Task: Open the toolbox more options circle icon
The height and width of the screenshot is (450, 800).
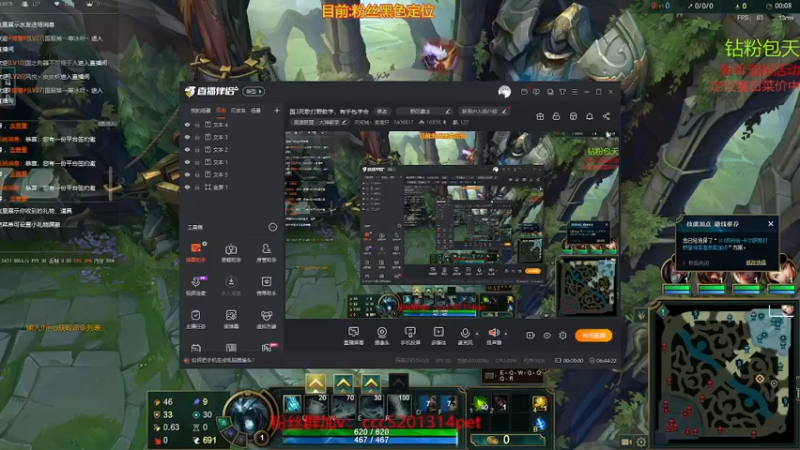Action: (273, 227)
